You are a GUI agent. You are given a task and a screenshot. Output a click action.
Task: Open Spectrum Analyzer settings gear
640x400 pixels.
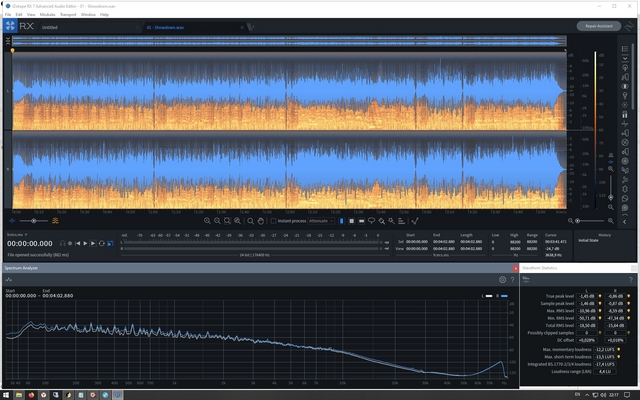(503, 280)
